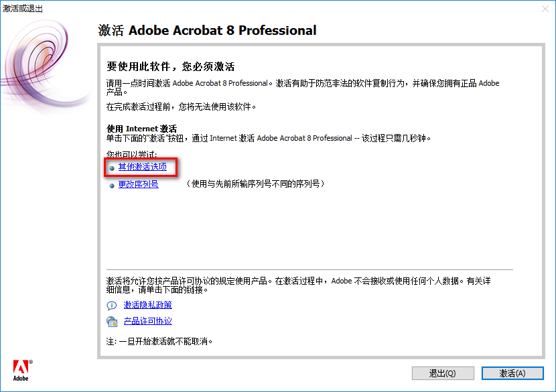Close the 激活或退出 dialog window
556x392 pixels.
(543, 9)
